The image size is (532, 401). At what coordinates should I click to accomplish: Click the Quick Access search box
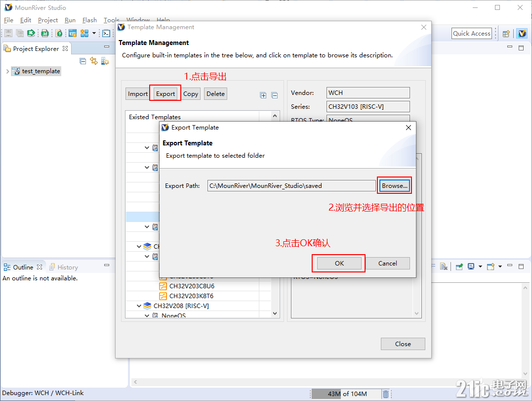472,33
